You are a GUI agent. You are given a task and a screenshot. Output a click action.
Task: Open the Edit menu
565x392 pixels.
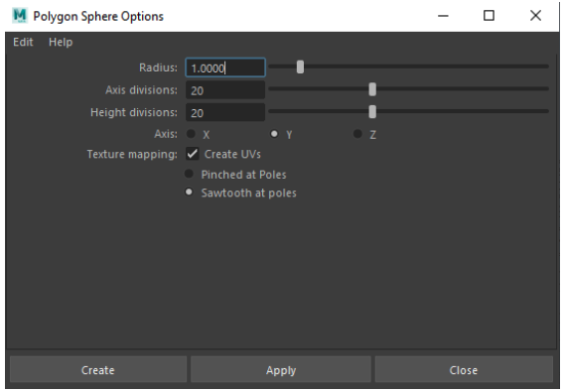pyautogui.click(x=23, y=42)
